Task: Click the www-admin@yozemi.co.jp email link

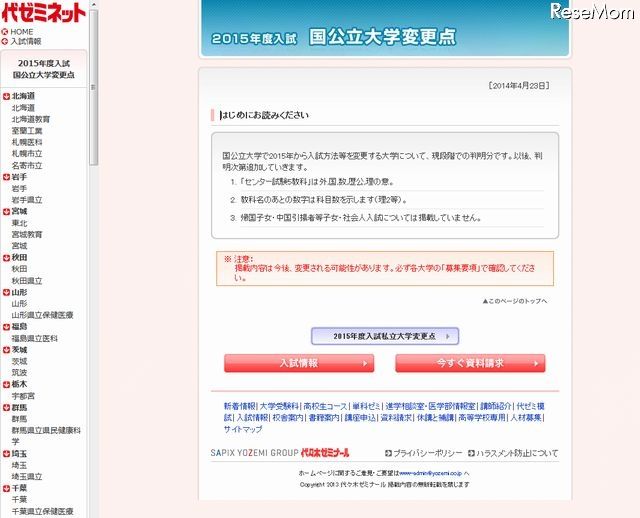Action: tap(431, 473)
